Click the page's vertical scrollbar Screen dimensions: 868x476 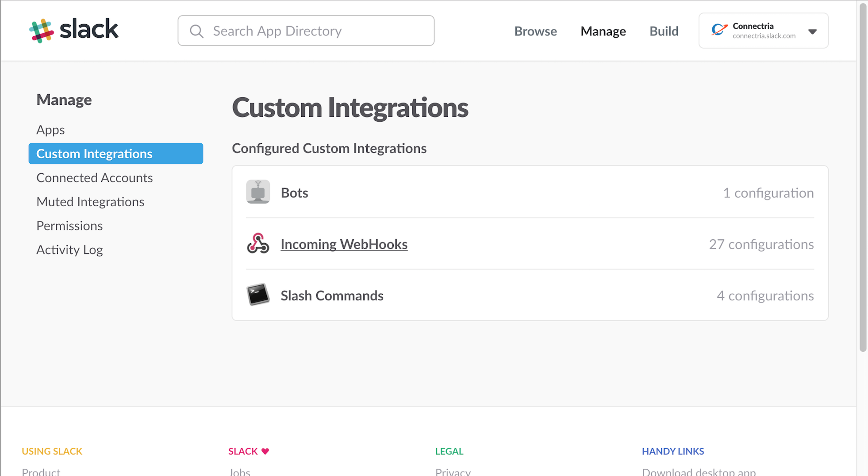click(x=863, y=177)
